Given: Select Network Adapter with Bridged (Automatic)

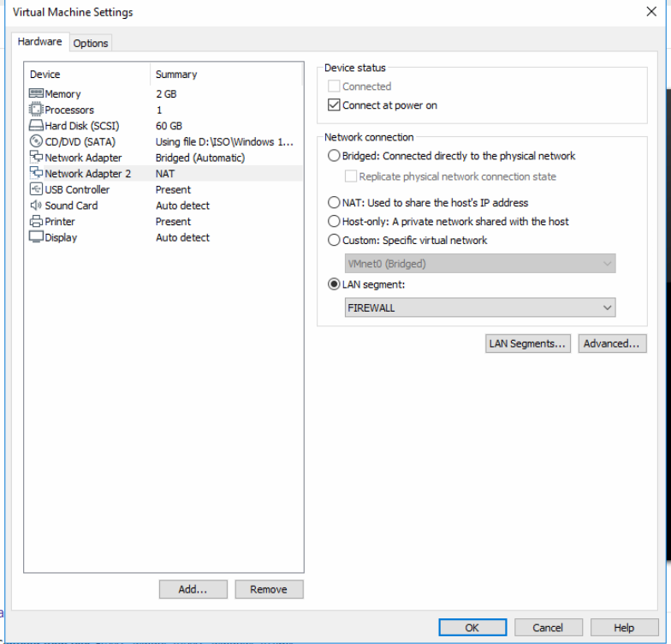Looking at the screenshot, I should click(163, 158).
